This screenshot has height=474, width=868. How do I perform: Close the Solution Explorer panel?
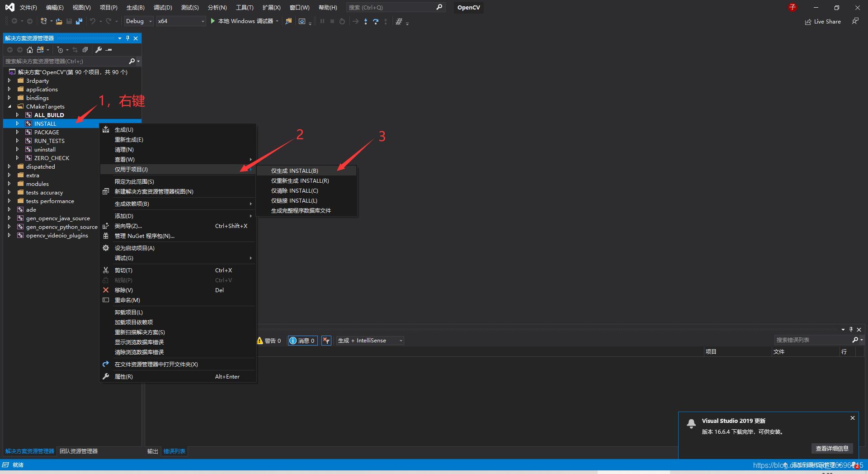click(x=136, y=38)
